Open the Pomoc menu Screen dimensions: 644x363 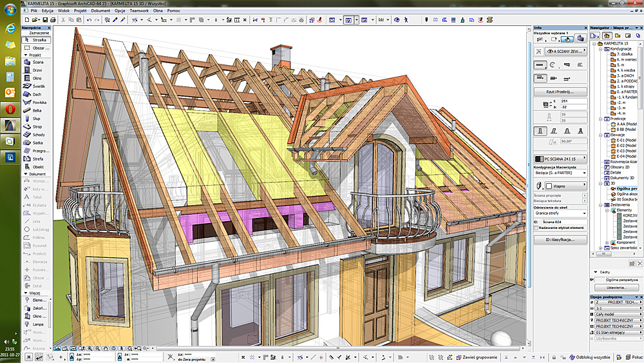pyautogui.click(x=174, y=11)
